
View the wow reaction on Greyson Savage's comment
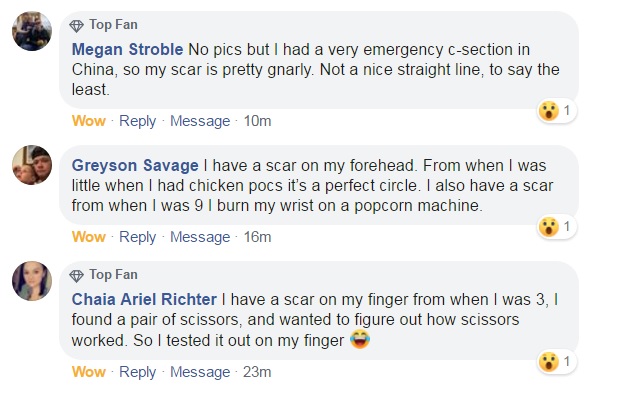click(556, 227)
